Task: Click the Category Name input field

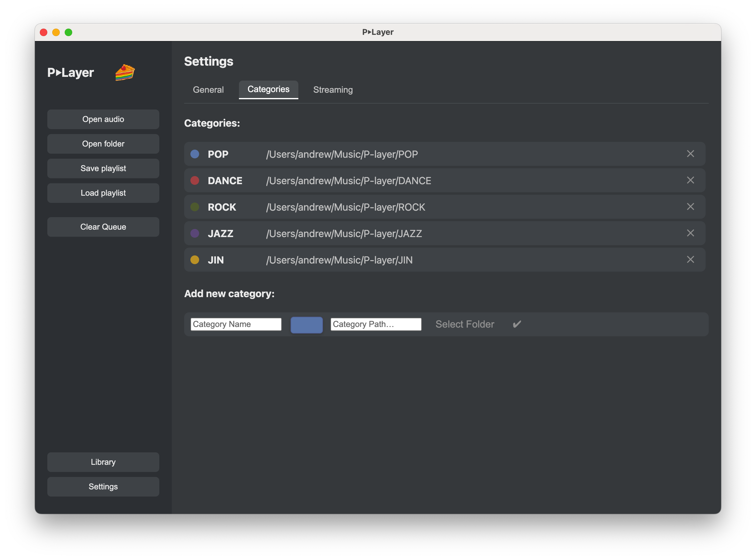Action: 236,324
